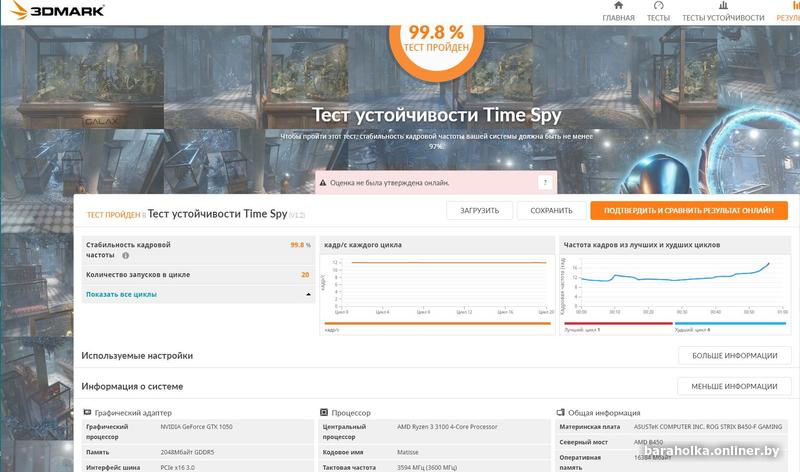The height and width of the screenshot is (472, 800).
Task: Click the Материнская плата row label
Action: click(590, 427)
